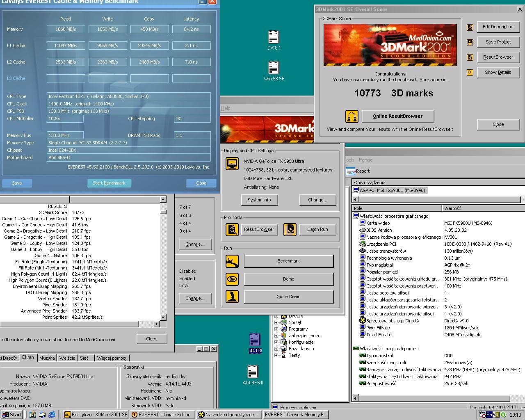Click the Game Demo button

[288, 297]
